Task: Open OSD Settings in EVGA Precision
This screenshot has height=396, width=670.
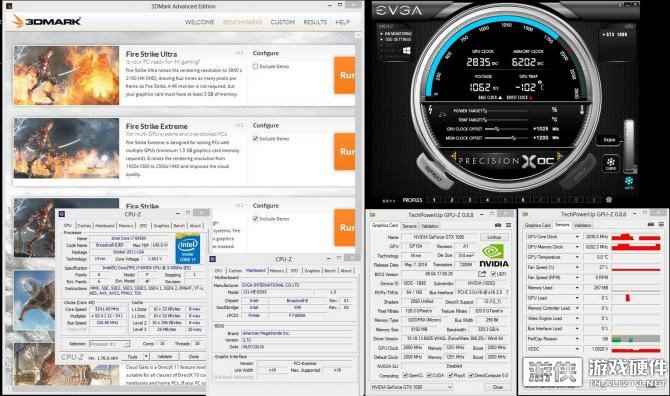Action: pos(397,39)
